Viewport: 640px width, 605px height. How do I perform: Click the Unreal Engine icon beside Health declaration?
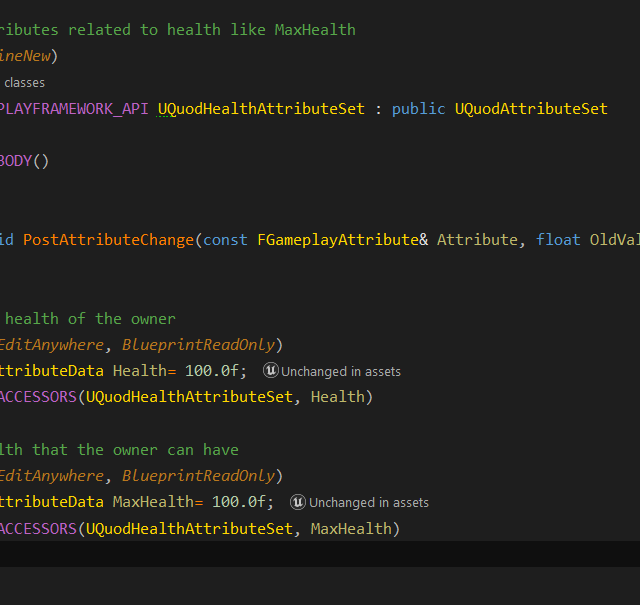(x=271, y=371)
